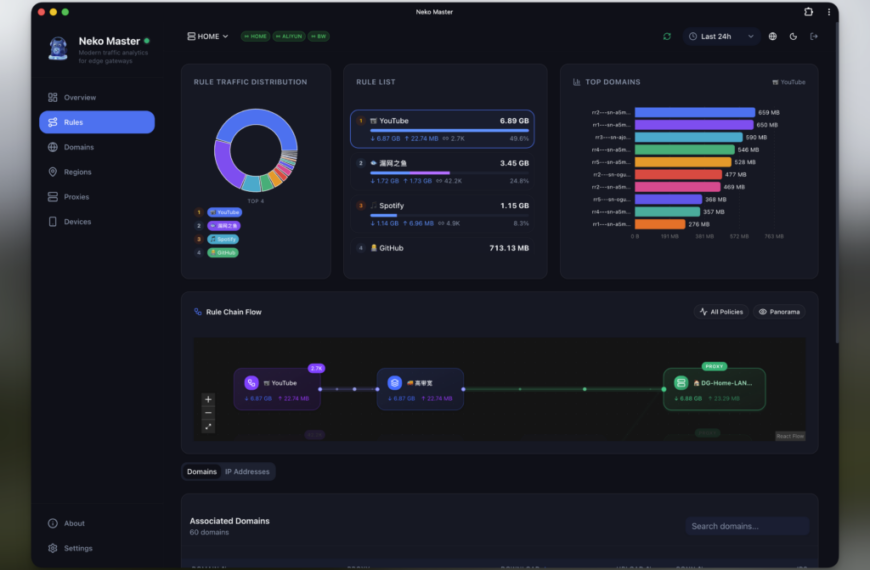Click the 276 MB orange domain bar
Screen dimensions: 870x570
click(660, 224)
